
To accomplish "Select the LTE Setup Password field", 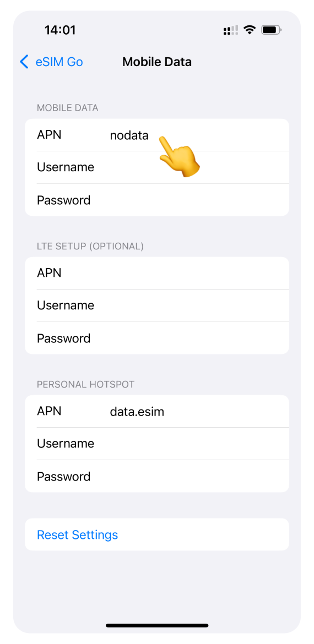I will point(157,338).
